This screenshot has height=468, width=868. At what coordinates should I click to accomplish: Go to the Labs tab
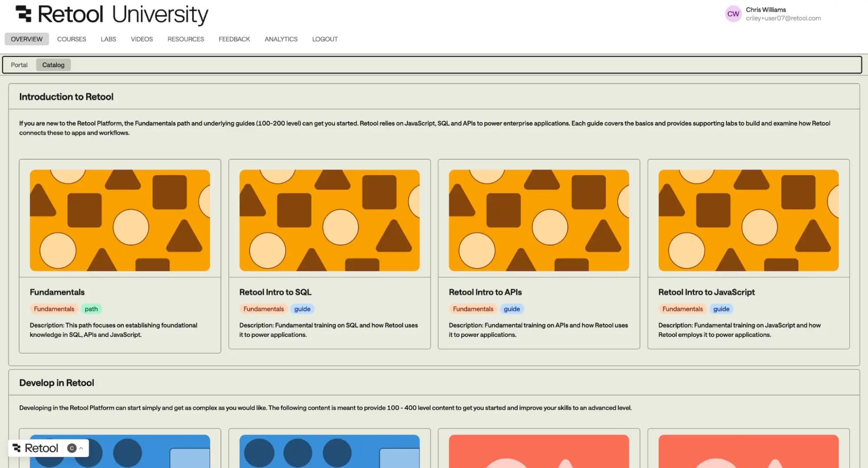(108, 39)
